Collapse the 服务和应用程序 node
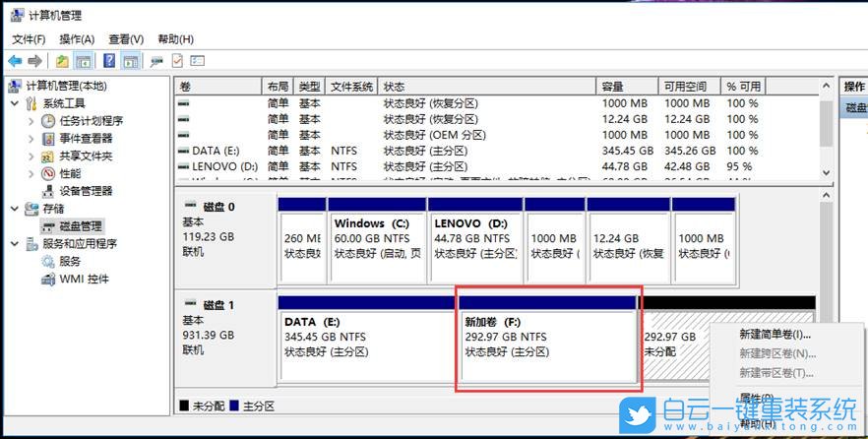This screenshot has width=868, height=439. pos(15,243)
